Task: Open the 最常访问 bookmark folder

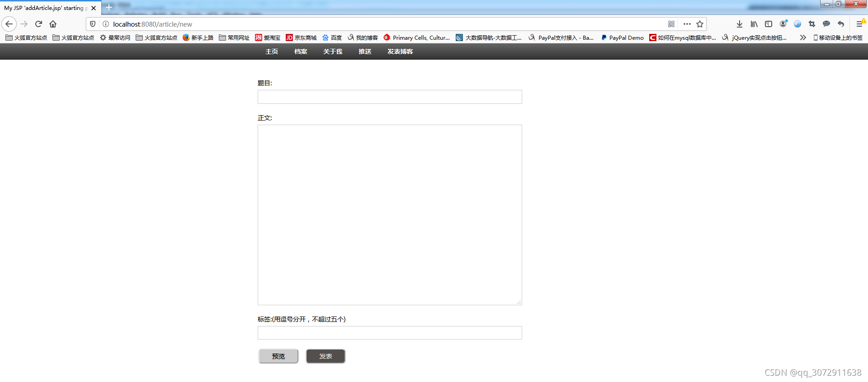Action: [115, 37]
